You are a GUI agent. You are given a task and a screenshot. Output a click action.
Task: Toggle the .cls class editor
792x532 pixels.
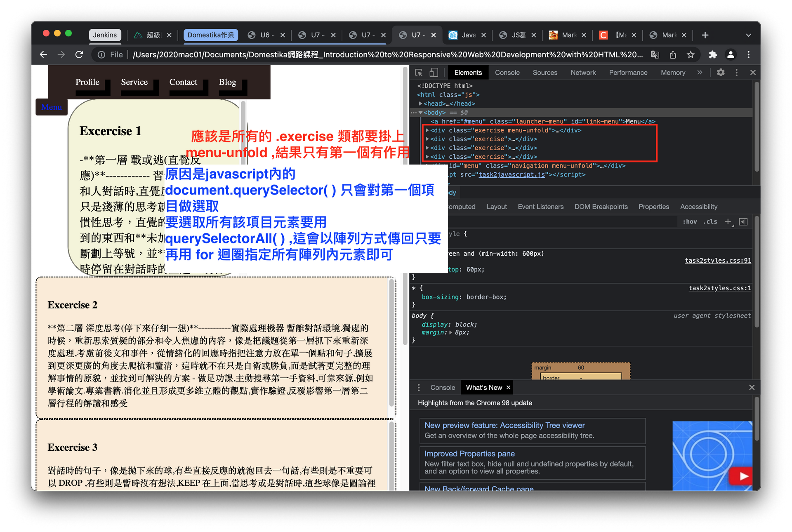point(710,222)
